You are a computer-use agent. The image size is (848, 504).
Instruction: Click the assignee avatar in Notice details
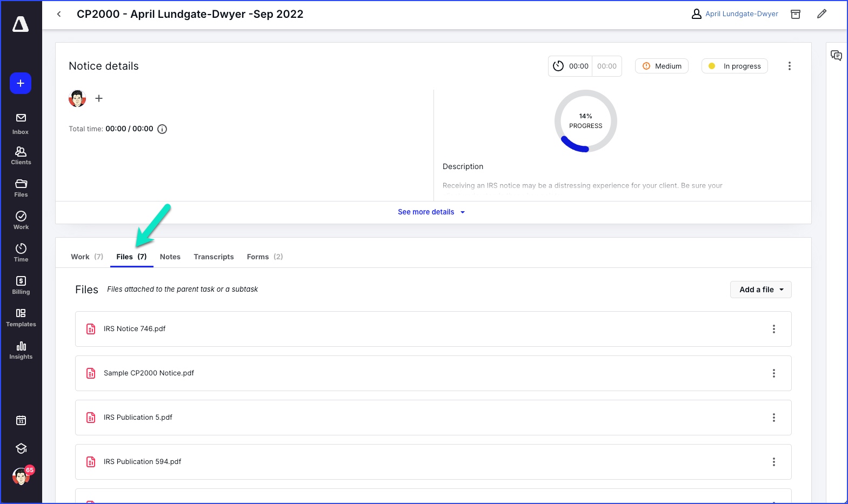(x=77, y=98)
